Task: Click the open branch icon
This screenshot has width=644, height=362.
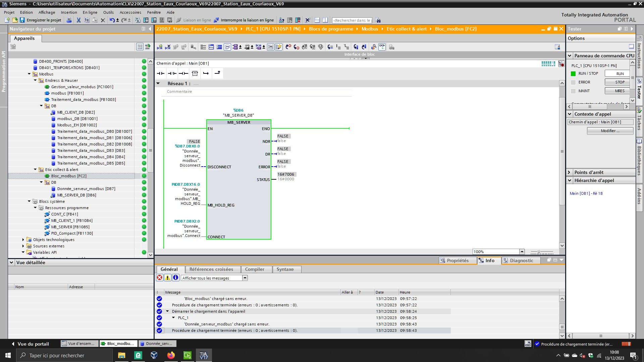Action: tap(206, 73)
